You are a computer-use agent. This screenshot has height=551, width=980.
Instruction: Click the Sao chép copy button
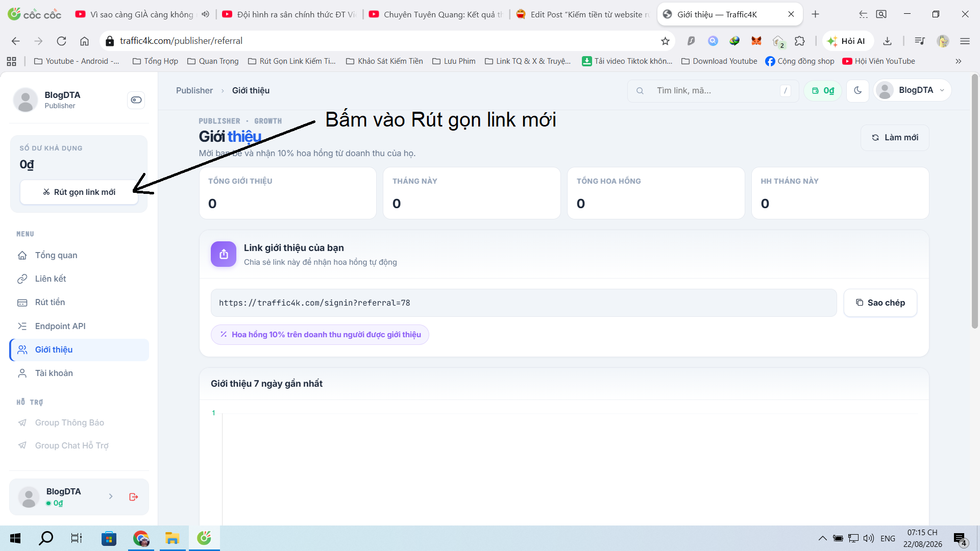(x=880, y=303)
